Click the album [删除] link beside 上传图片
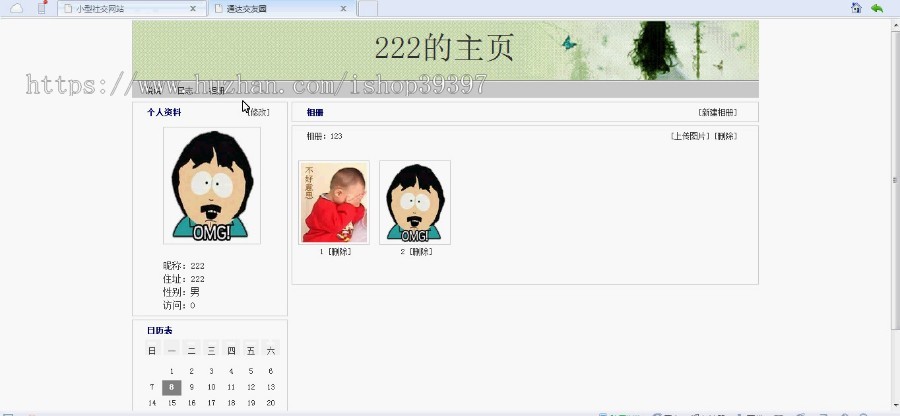Viewport: 900px width, 416px height. [x=725, y=136]
